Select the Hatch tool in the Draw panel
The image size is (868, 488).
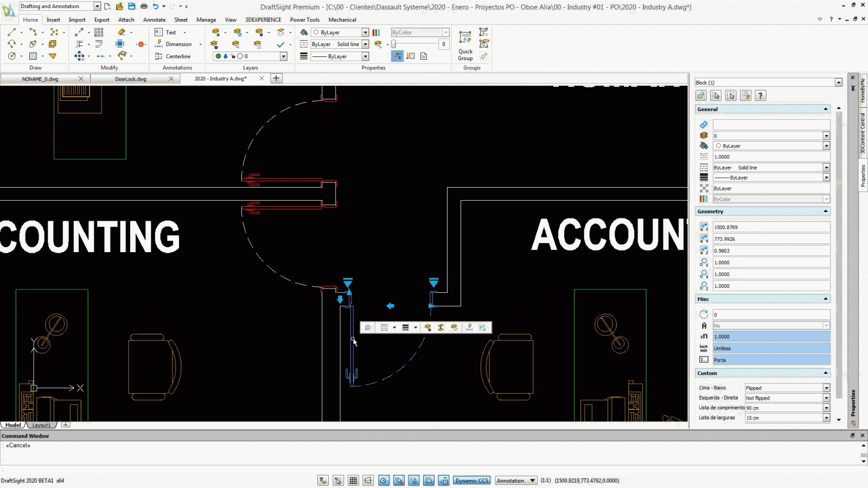34,56
